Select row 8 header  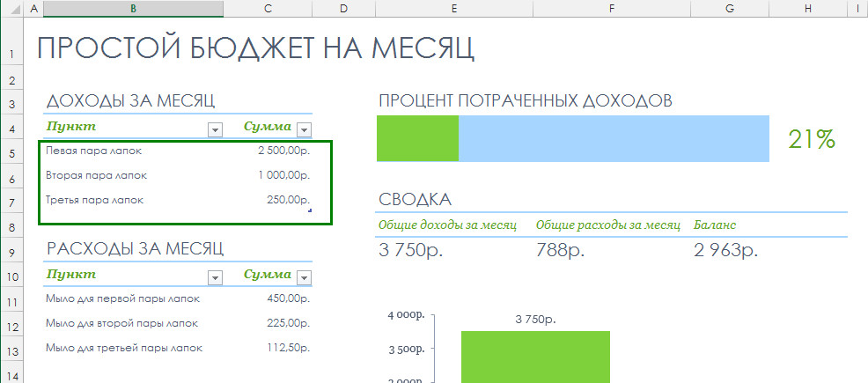pyautogui.click(x=11, y=227)
